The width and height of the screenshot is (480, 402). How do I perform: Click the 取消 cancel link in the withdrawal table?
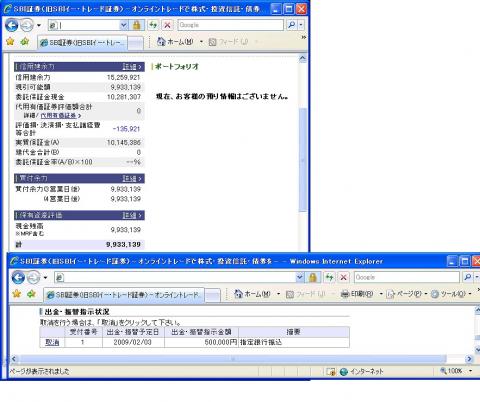click(52, 342)
